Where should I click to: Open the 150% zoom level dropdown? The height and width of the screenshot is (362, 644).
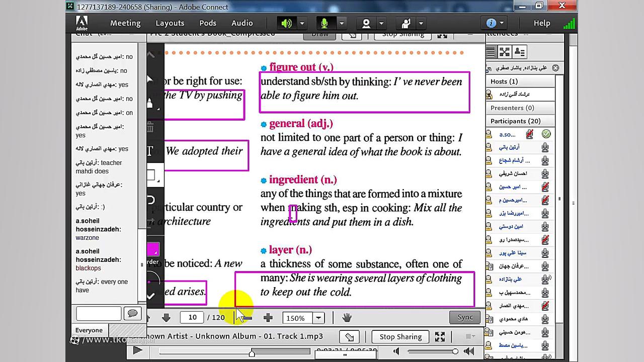pyautogui.click(x=318, y=318)
